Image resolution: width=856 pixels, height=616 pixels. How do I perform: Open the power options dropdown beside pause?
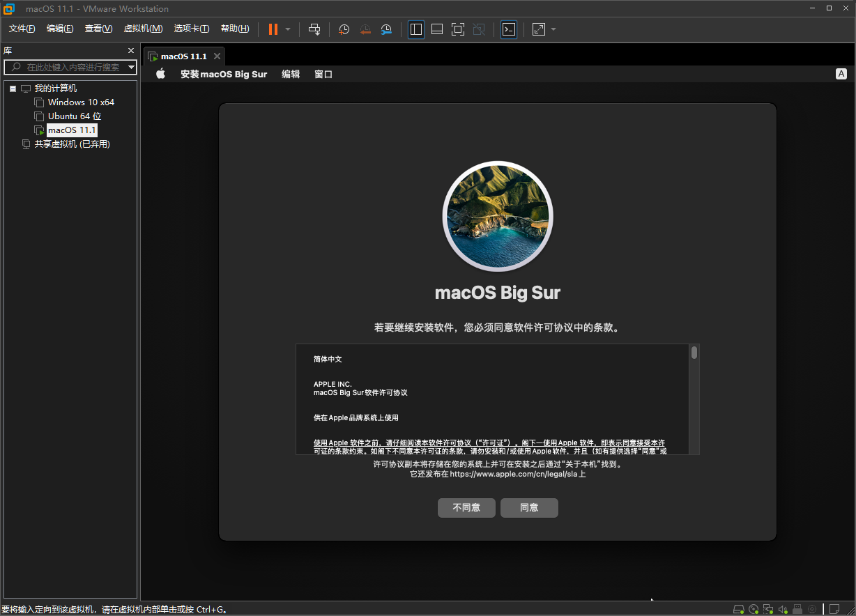click(288, 29)
